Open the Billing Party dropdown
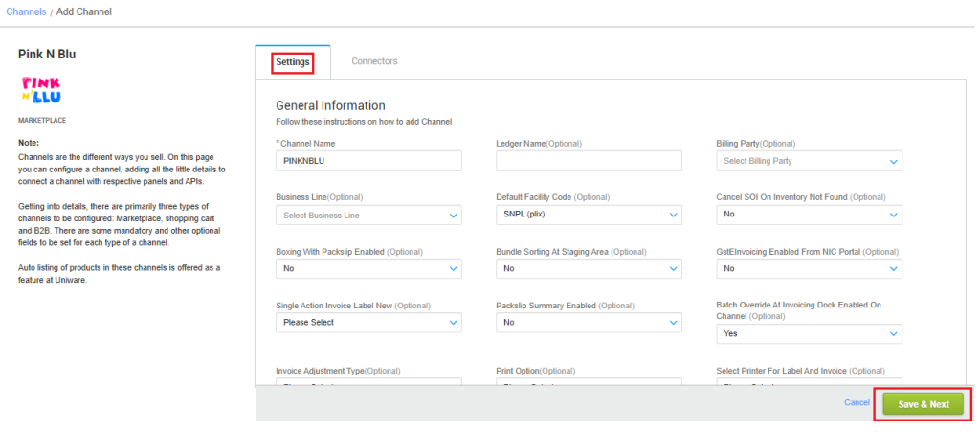 pyautogui.click(x=809, y=161)
